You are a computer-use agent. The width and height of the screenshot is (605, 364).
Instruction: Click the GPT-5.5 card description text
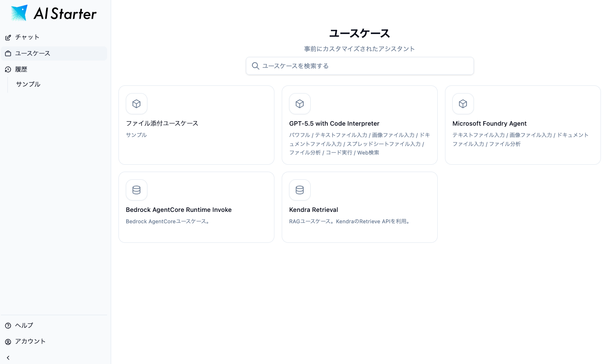click(x=359, y=144)
